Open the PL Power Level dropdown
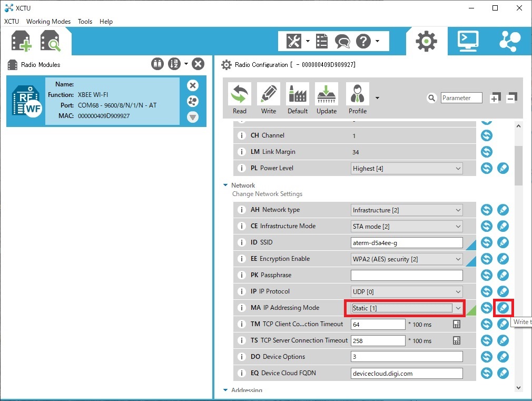 click(x=457, y=169)
